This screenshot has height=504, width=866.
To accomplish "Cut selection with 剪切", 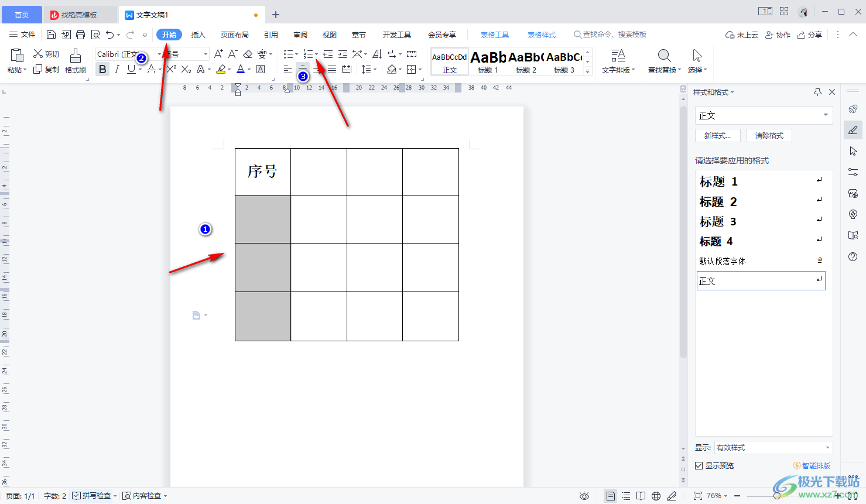I will [46, 54].
